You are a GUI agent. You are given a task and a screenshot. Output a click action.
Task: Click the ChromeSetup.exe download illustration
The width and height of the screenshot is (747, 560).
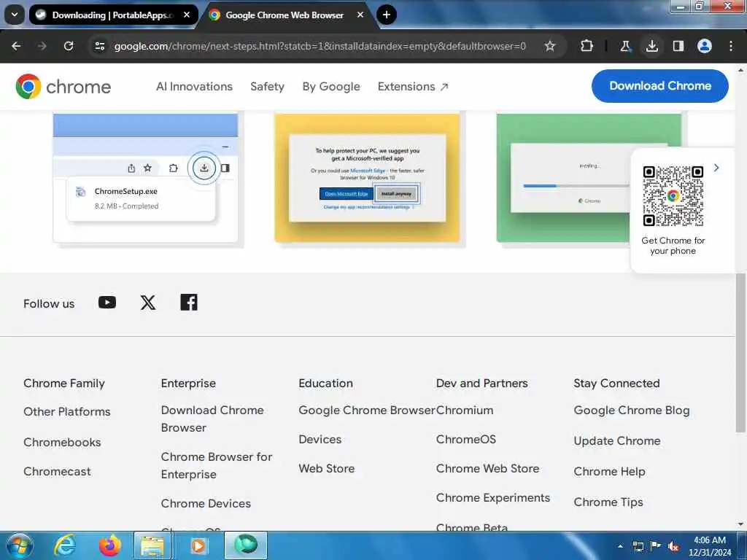point(145,178)
